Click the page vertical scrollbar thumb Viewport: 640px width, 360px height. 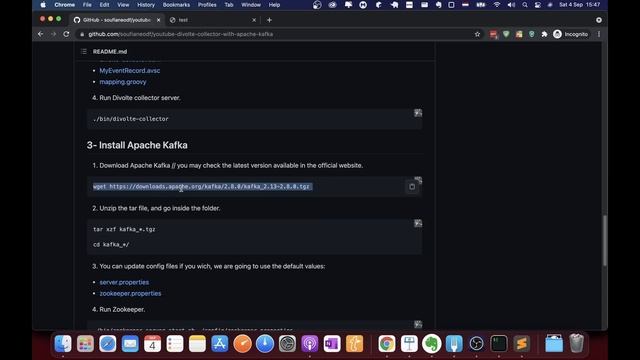[x=604, y=240]
